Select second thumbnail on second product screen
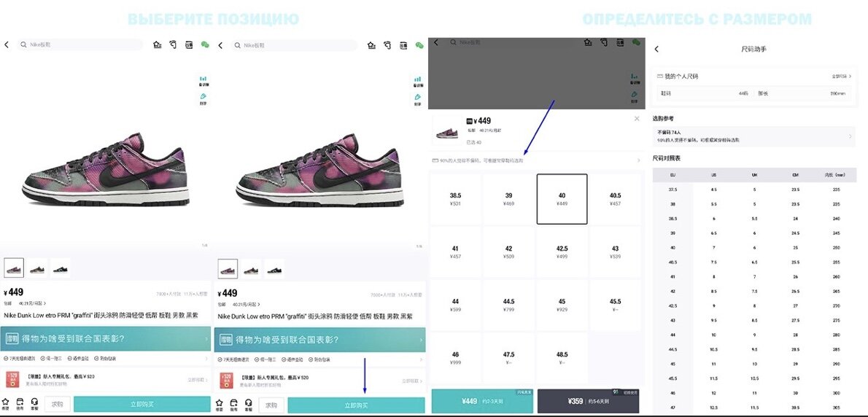This screenshot has width=868, height=417. 252,269
